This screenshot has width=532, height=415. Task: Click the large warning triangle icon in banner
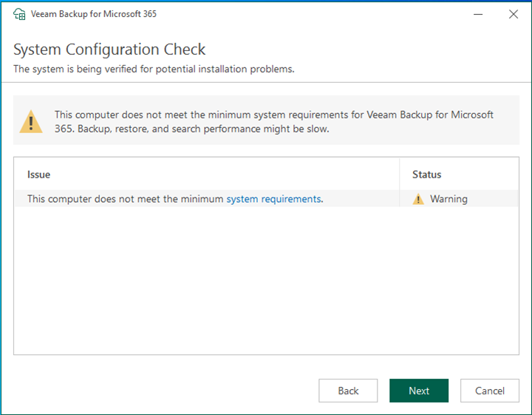pos(31,121)
